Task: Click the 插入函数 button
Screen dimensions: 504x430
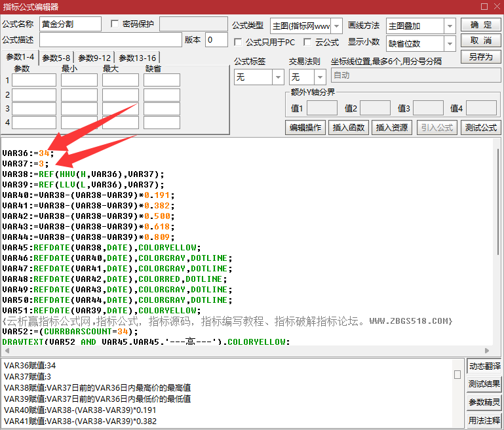Action: (x=349, y=128)
